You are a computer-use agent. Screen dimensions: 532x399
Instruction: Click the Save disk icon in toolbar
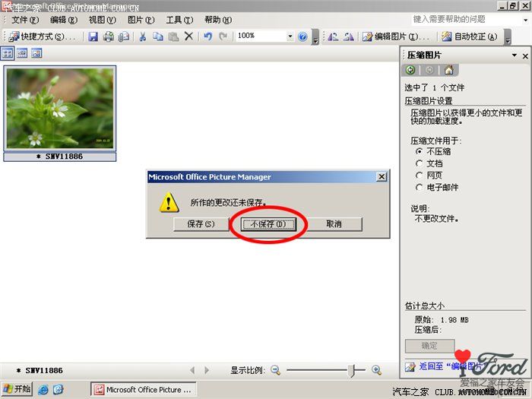tap(93, 36)
